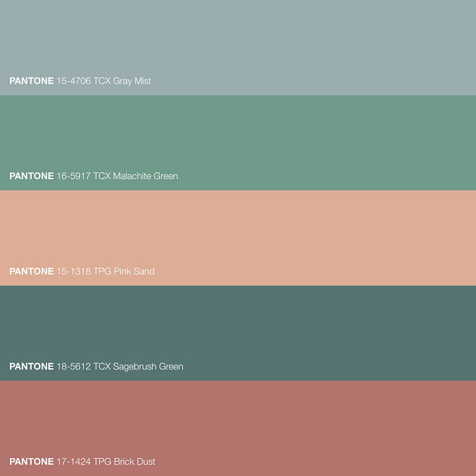Viewport: 476px width, 476px height.
Task: Click the label '17-1424 TPG Brick Dust'
Action: coord(106,461)
